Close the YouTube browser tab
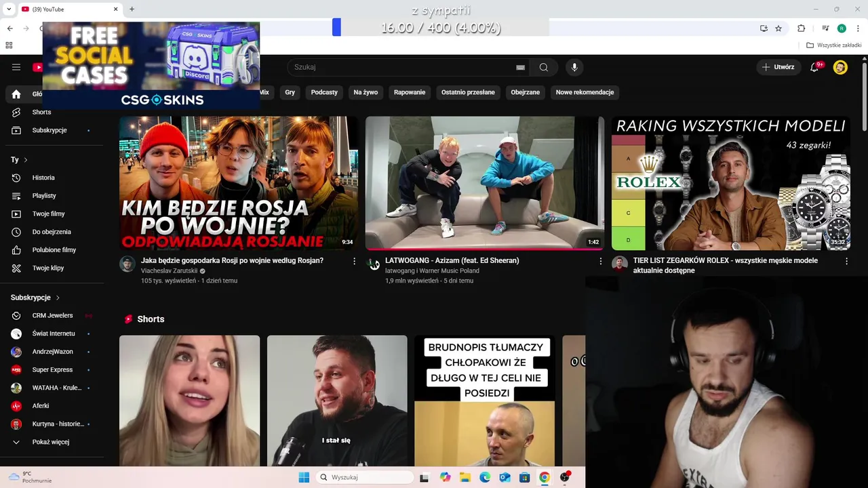 115,9
